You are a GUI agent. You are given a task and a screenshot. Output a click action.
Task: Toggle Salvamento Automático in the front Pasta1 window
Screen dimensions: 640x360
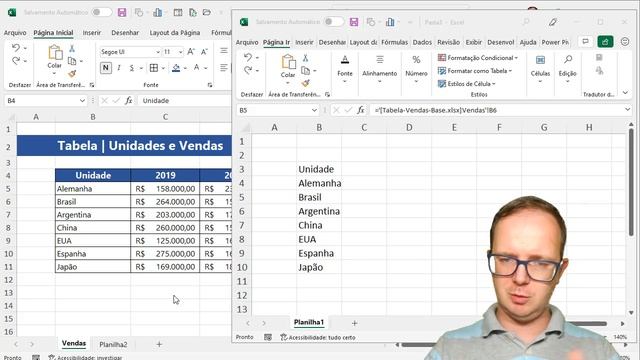[333, 22]
